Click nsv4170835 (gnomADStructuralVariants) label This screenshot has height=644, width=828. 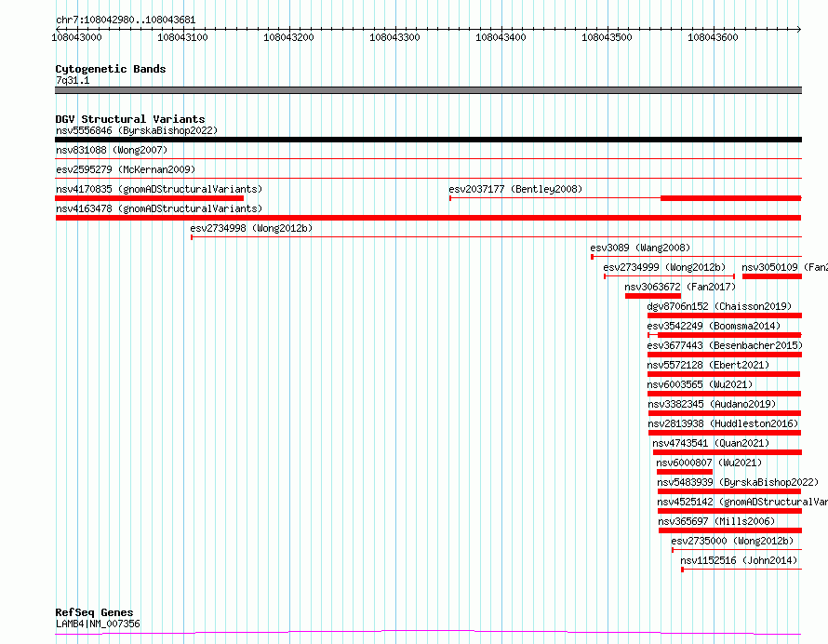[x=159, y=189]
